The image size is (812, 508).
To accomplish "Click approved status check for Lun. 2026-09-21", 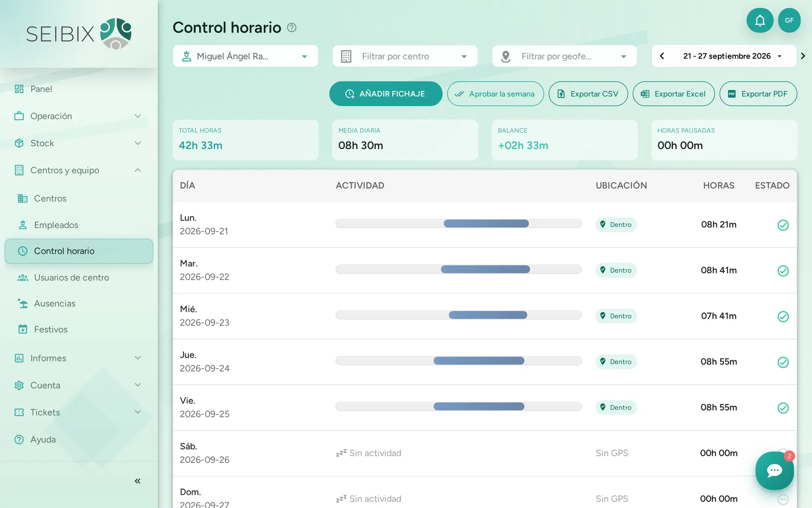I will coord(783,225).
